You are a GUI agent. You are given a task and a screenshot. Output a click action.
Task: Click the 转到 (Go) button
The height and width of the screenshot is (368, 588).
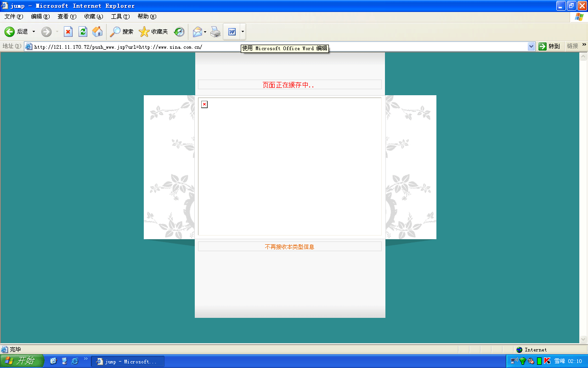[x=549, y=46]
